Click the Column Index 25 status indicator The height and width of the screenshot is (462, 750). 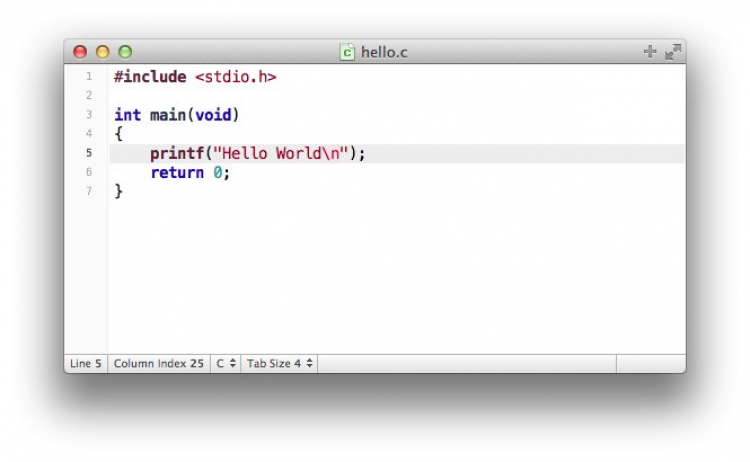click(x=159, y=364)
